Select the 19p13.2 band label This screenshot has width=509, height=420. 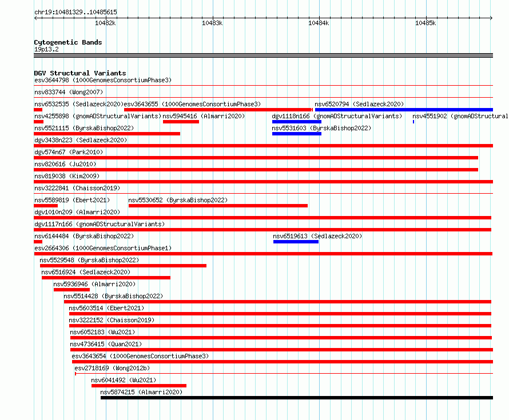[x=46, y=49]
